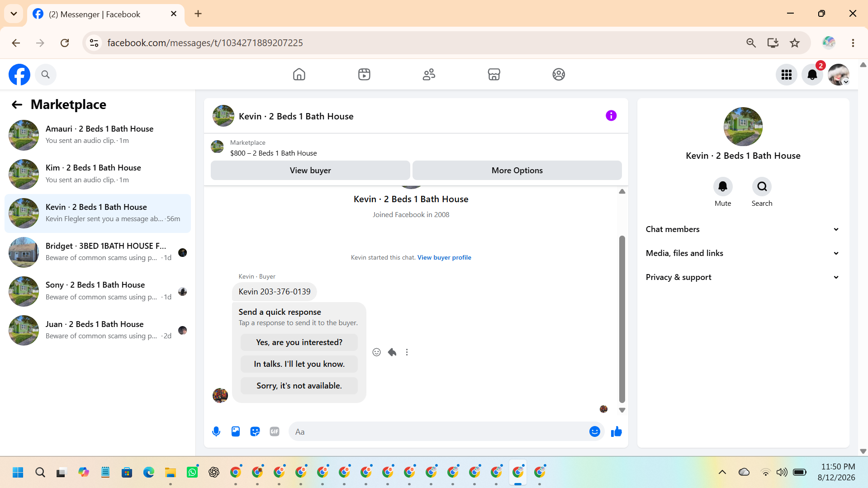This screenshot has height=488, width=868.
Task: Click the More Options button
Action: pyautogui.click(x=517, y=171)
